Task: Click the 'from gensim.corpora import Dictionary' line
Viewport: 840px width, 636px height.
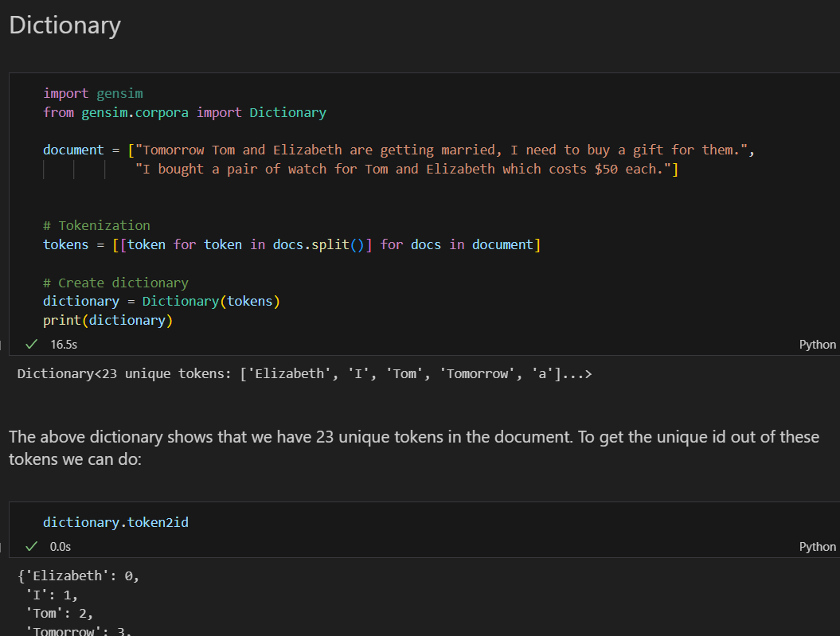Action: (x=185, y=112)
